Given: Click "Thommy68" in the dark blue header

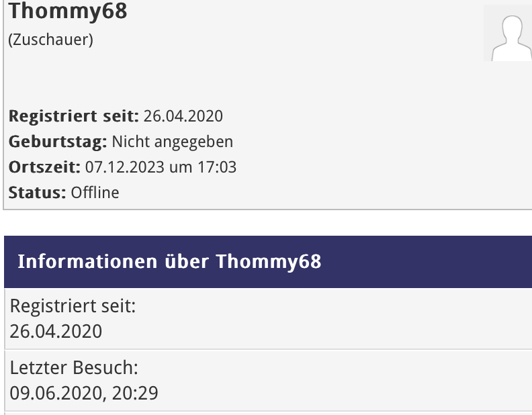Looking at the screenshot, I should (x=269, y=262).
